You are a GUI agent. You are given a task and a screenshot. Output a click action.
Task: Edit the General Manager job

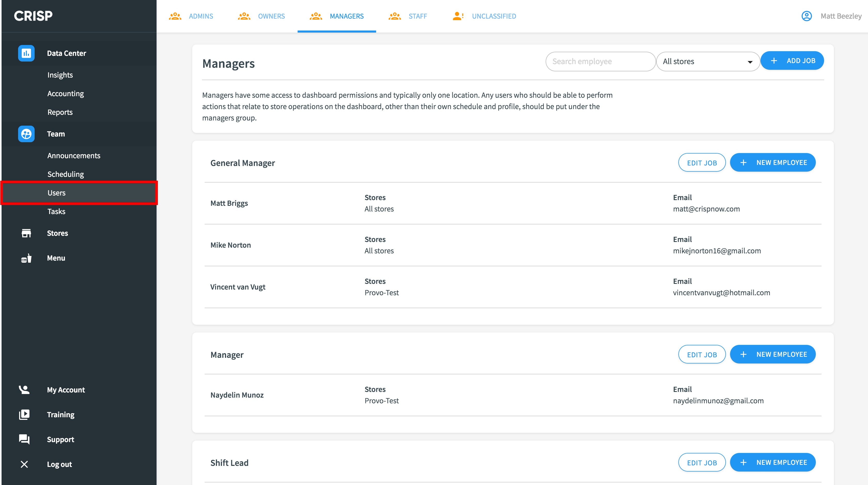(702, 163)
